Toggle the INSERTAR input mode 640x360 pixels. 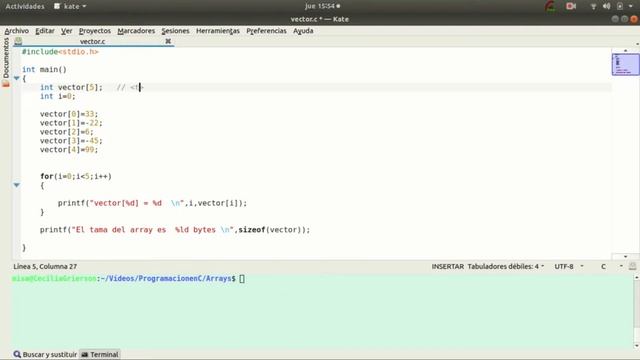point(448,267)
